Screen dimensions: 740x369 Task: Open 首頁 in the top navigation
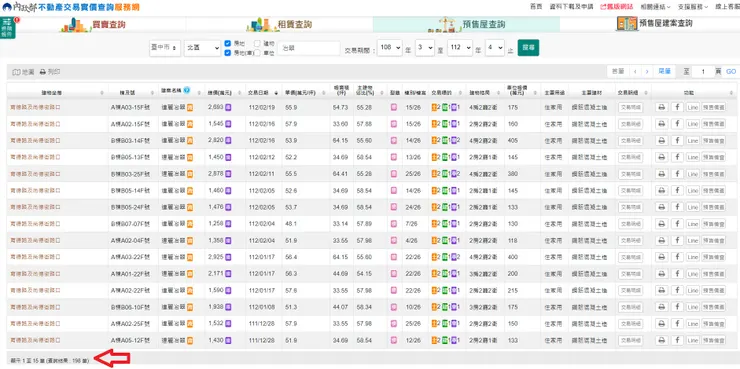point(536,7)
